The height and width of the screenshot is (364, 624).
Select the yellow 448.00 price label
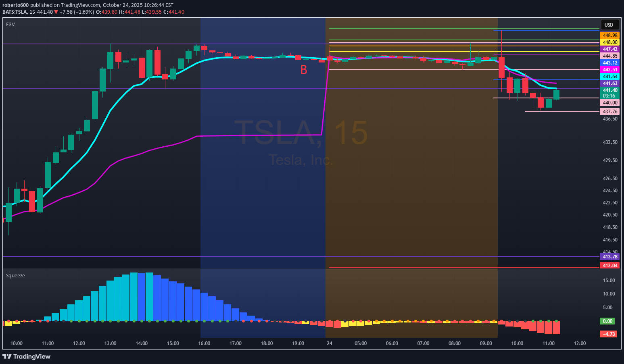coord(610,42)
